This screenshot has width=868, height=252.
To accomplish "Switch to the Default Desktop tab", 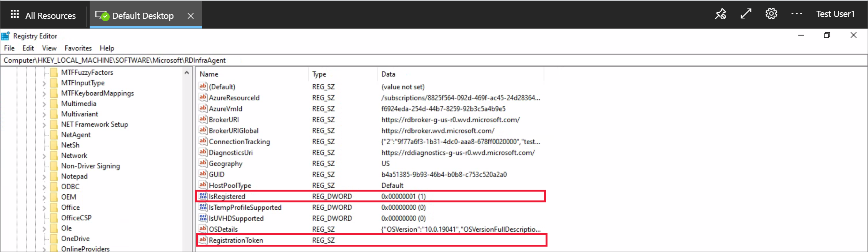I will (x=146, y=15).
